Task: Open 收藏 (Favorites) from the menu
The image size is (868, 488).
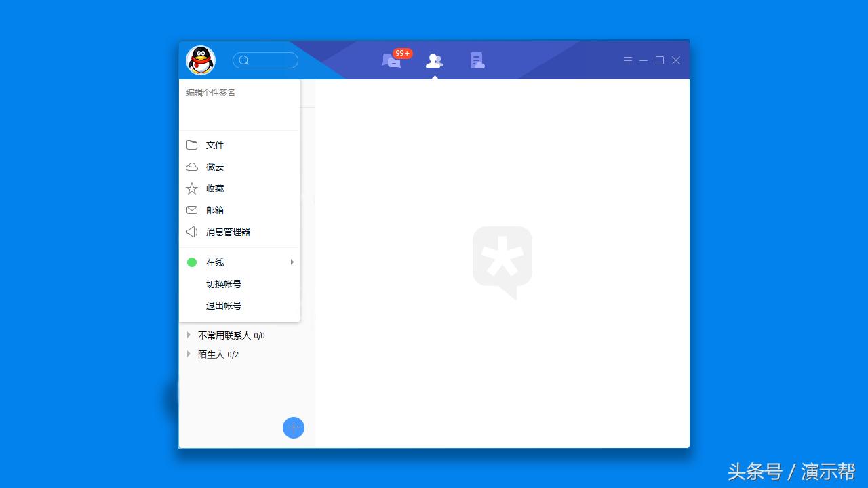Action: click(x=215, y=188)
